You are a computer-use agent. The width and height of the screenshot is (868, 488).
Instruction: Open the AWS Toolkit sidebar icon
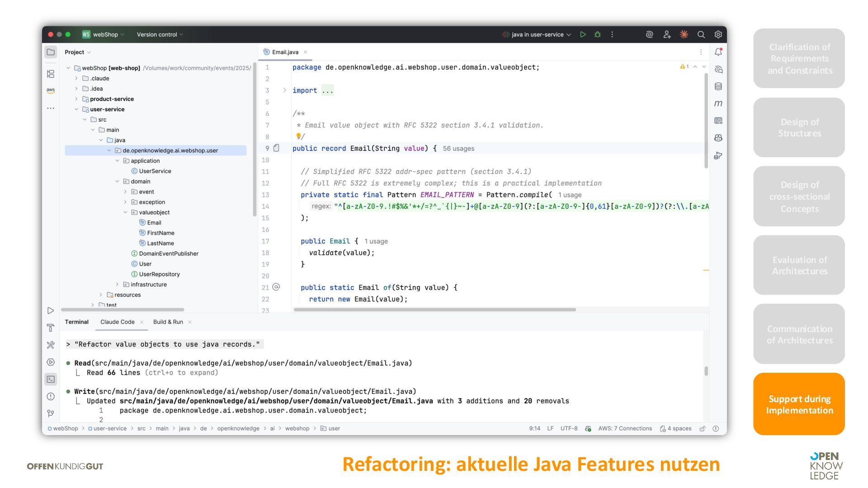(51, 90)
